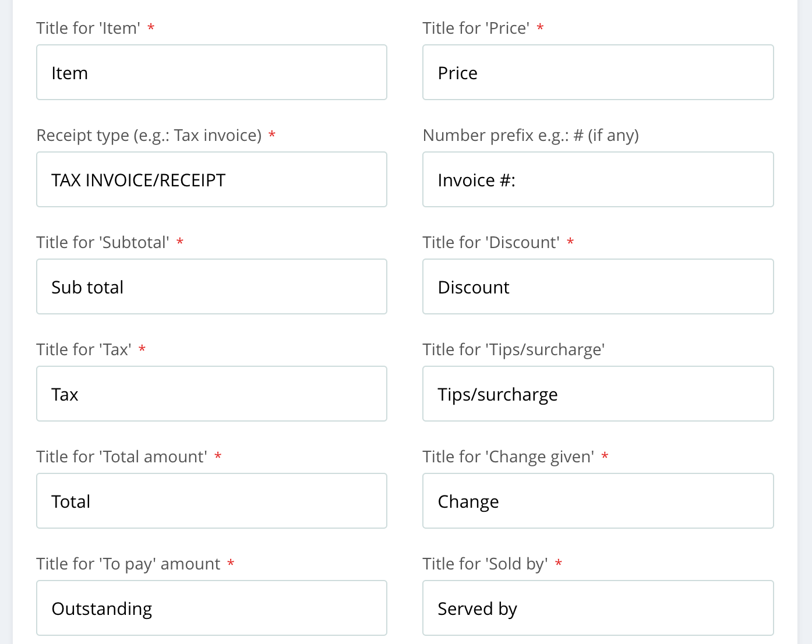Click the Title for 'Discount' input box
The height and width of the screenshot is (644, 812).
(x=598, y=286)
